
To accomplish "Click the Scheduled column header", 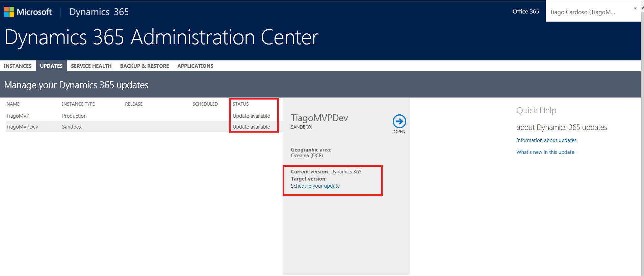I will [x=205, y=104].
